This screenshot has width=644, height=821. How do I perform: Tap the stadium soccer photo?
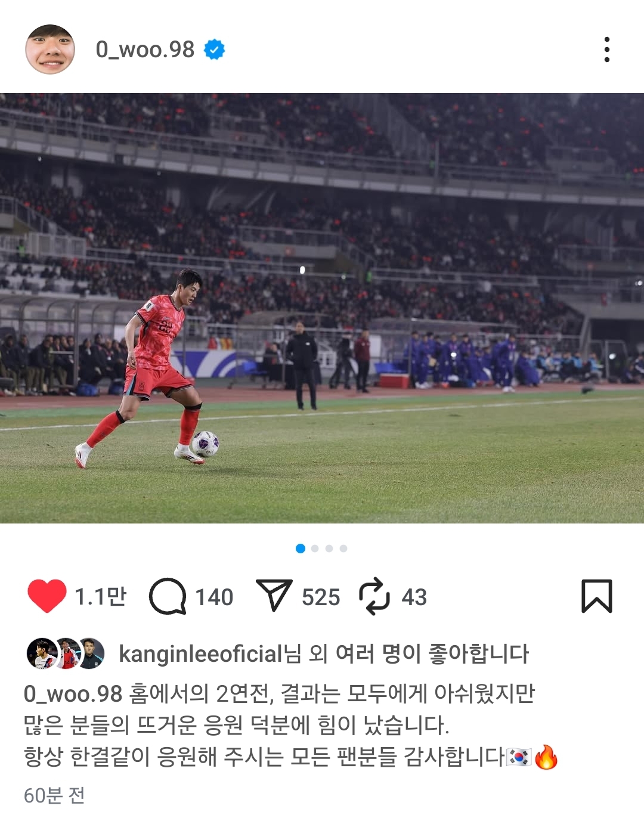click(322, 308)
